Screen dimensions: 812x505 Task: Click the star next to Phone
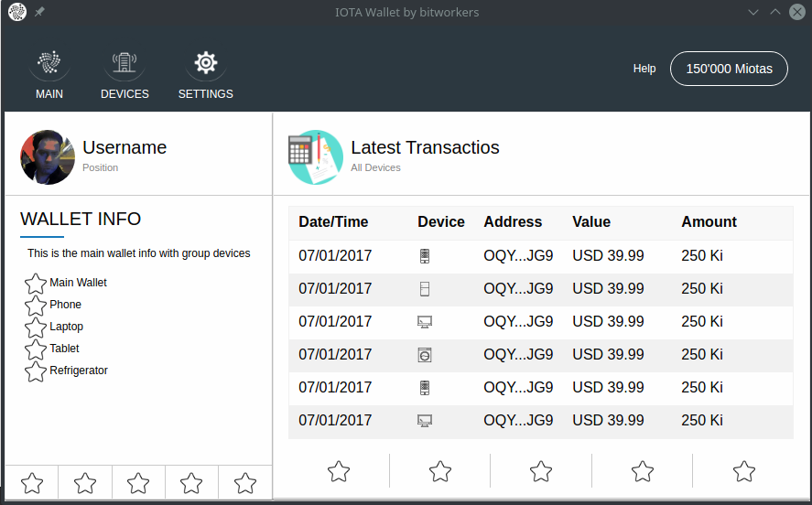tap(36, 306)
